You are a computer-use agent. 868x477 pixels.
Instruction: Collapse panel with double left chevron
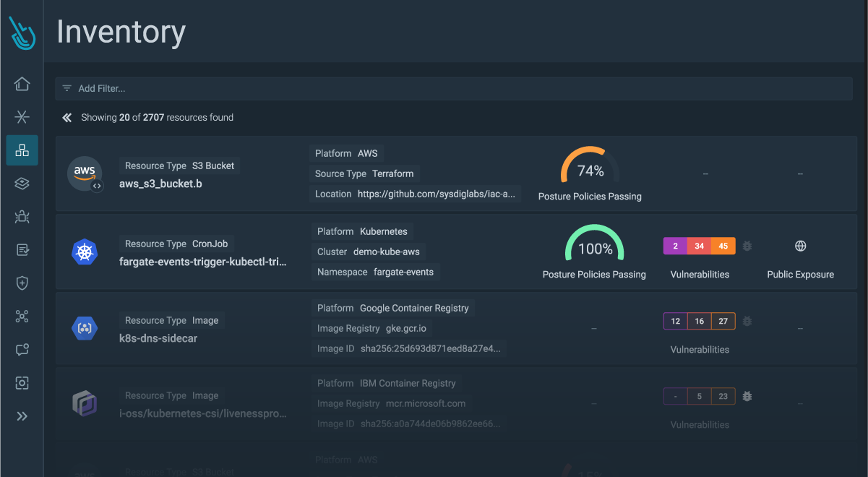click(x=66, y=117)
